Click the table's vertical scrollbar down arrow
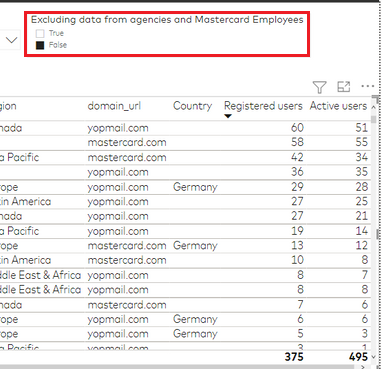 (x=374, y=357)
